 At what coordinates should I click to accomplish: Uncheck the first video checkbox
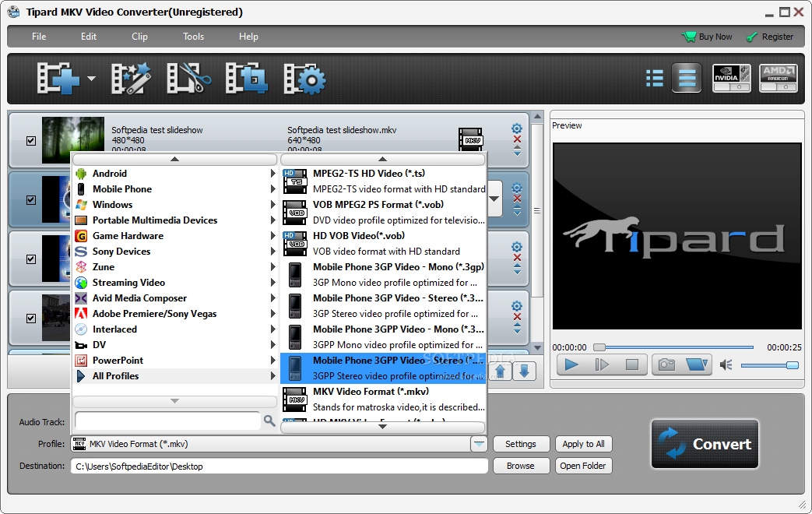point(31,141)
